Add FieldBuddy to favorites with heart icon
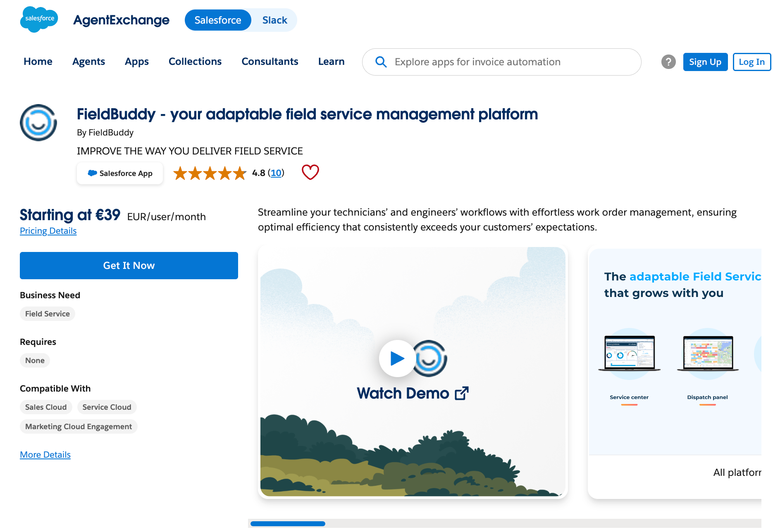The height and width of the screenshot is (532, 773). 310,172
